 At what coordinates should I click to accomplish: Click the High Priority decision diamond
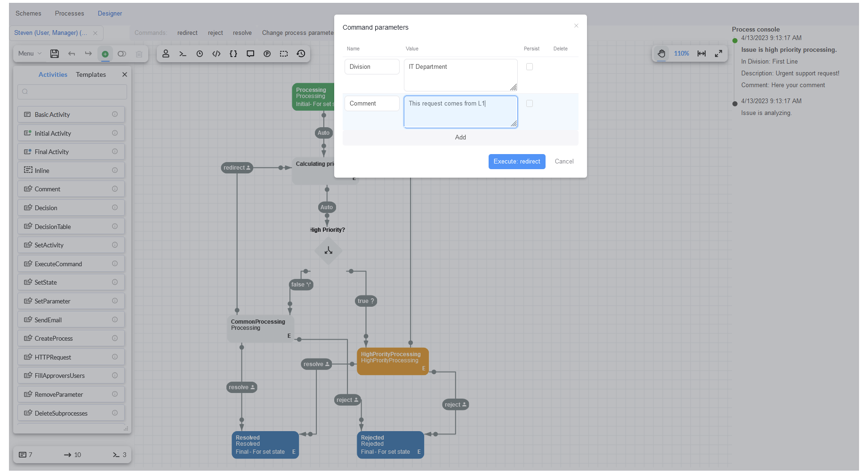(x=329, y=251)
